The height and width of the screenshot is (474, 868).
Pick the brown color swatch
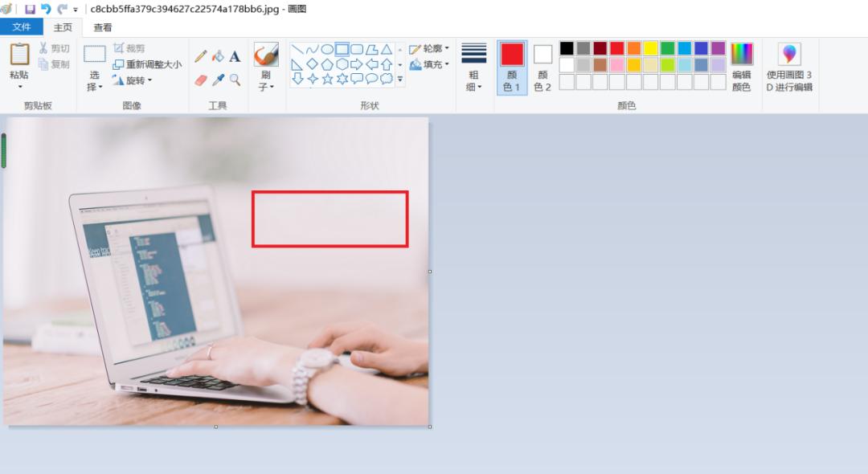(600, 65)
